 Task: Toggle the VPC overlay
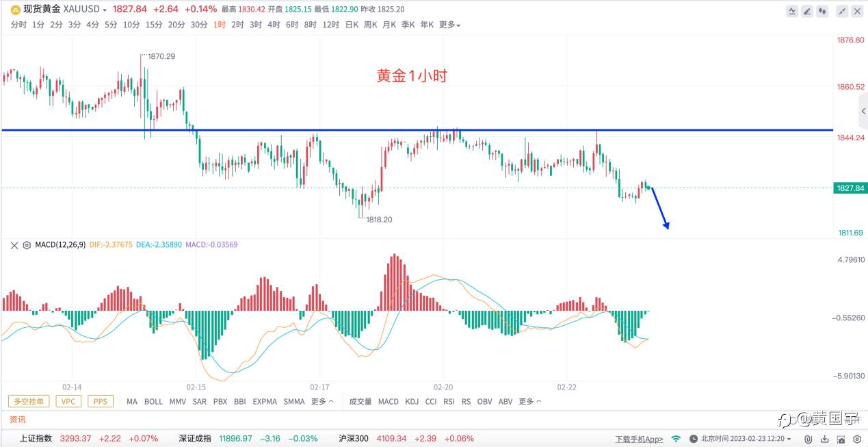point(68,401)
